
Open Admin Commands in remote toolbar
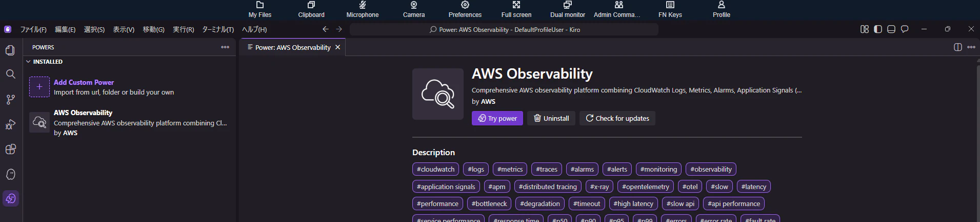click(x=617, y=9)
